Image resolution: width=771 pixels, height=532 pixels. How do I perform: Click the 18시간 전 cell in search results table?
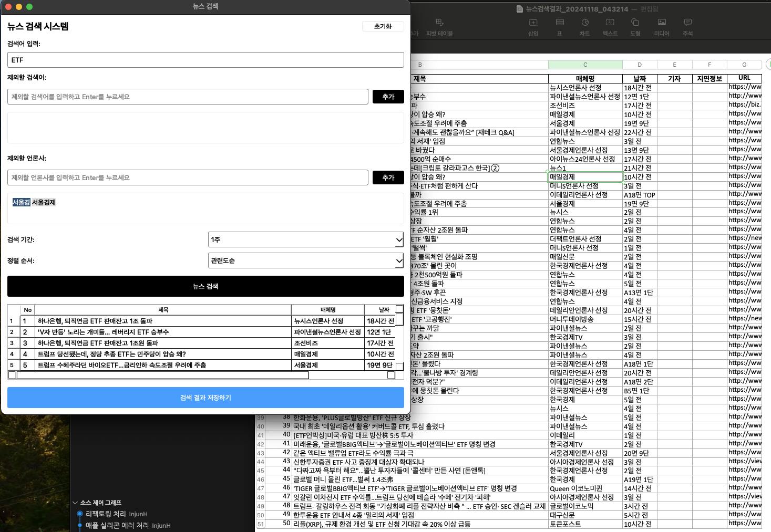tap(381, 321)
